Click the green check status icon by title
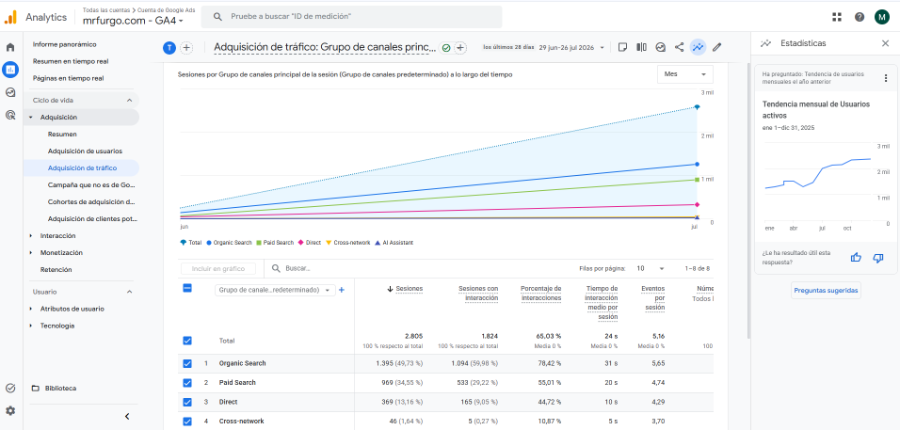 446,48
